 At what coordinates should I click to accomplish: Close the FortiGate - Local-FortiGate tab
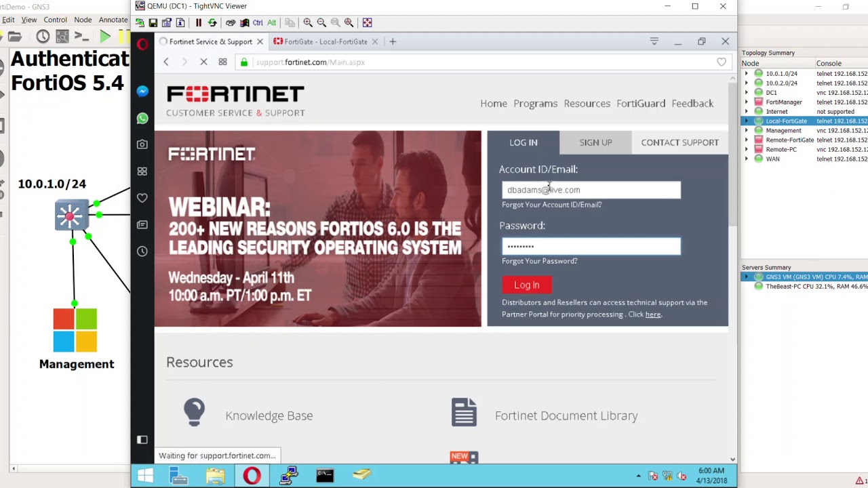(x=375, y=41)
